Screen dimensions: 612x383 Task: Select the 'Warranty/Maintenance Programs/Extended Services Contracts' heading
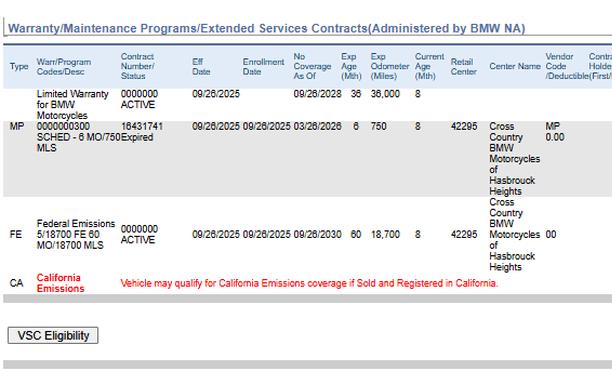(266, 29)
